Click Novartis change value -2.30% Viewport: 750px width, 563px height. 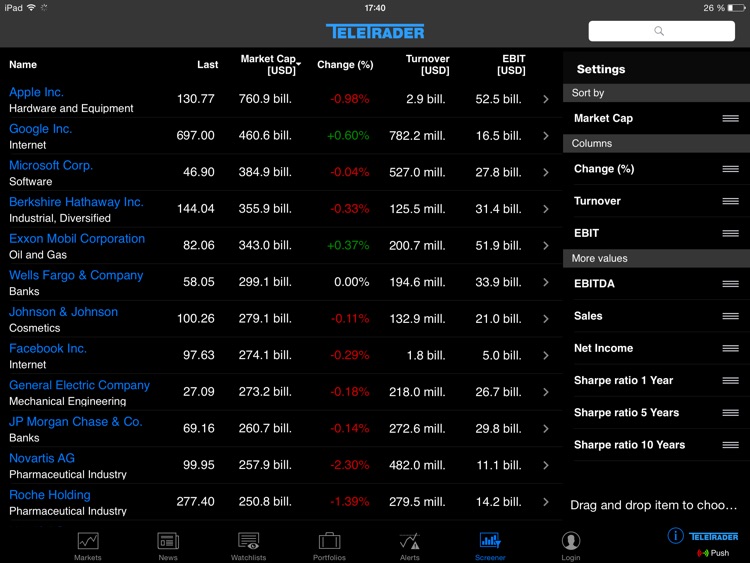click(350, 465)
